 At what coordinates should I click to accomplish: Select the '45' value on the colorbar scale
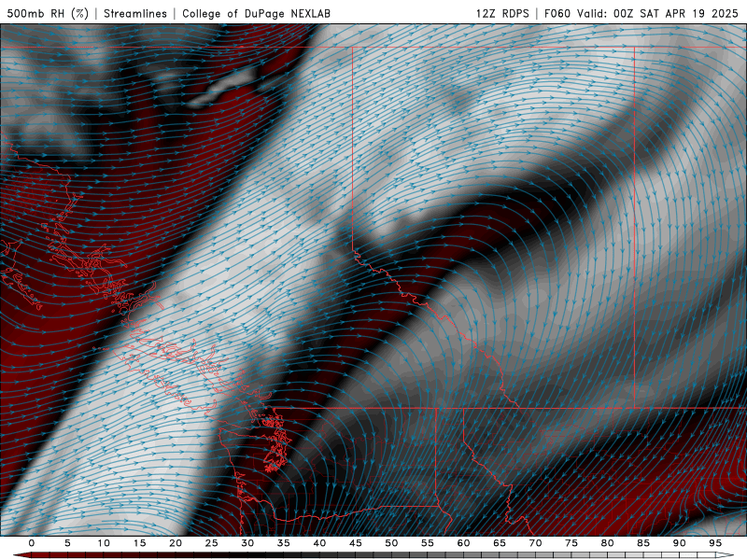[356, 543]
